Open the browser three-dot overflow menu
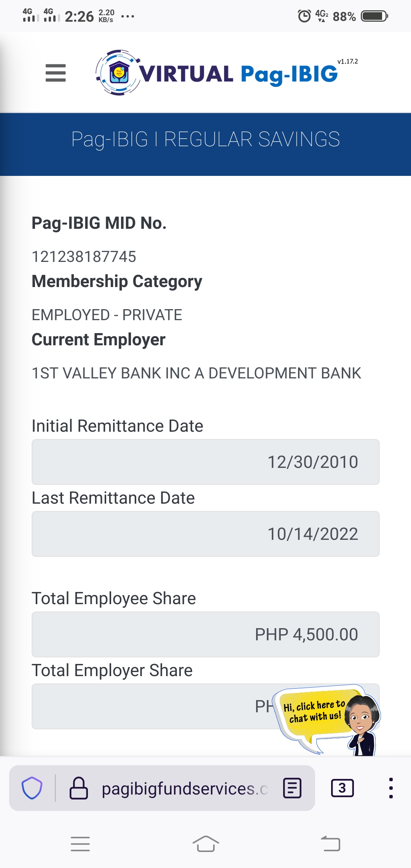Viewport: 411px width, 868px height. pos(391,788)
